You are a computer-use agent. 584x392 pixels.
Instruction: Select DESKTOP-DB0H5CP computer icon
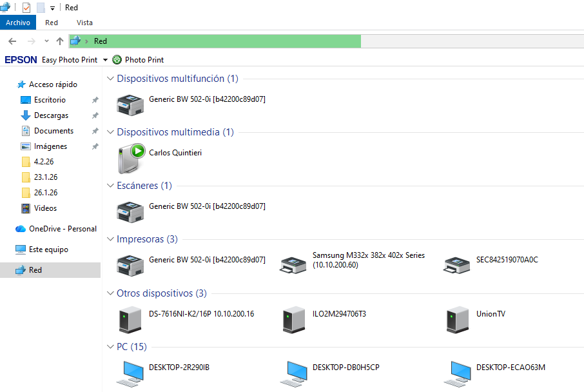pos(294,374)
